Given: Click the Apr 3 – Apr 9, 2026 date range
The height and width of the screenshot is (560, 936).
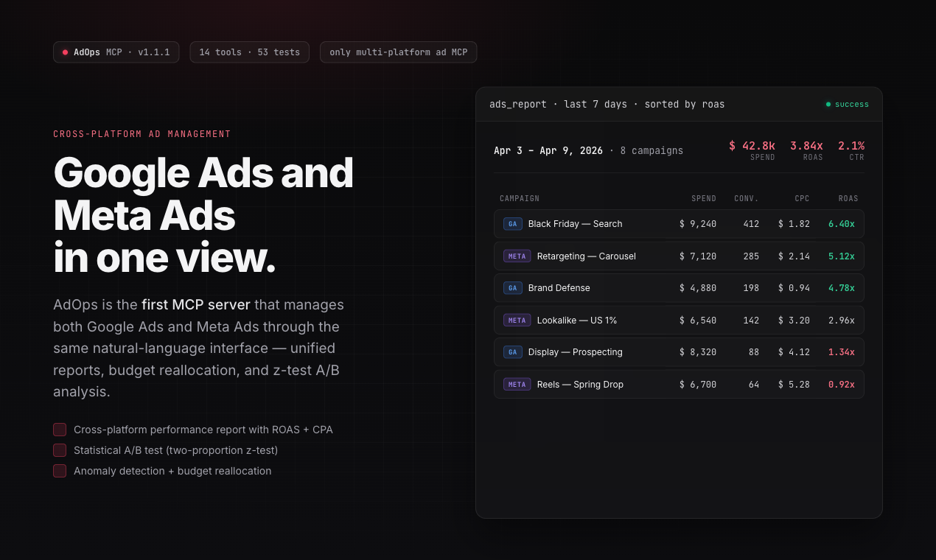Looking at the screenshot, I should click(548, 151).
